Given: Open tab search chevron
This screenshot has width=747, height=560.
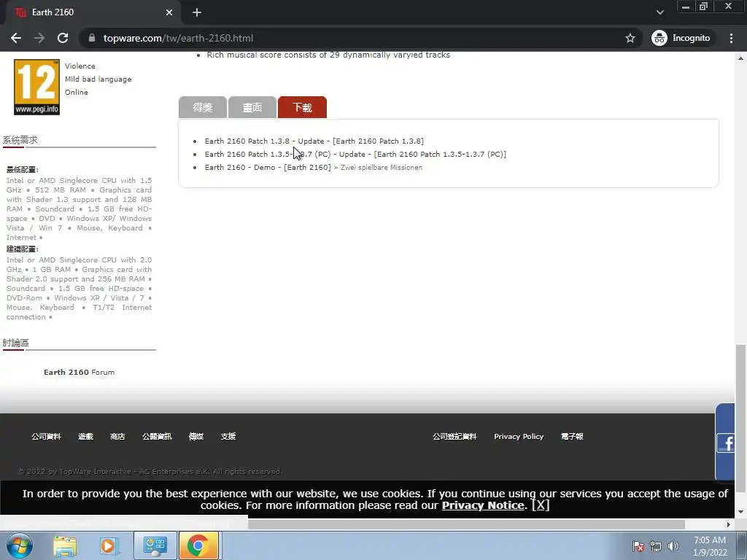Looking at the screenshot, I should click(x=659, y=12).
